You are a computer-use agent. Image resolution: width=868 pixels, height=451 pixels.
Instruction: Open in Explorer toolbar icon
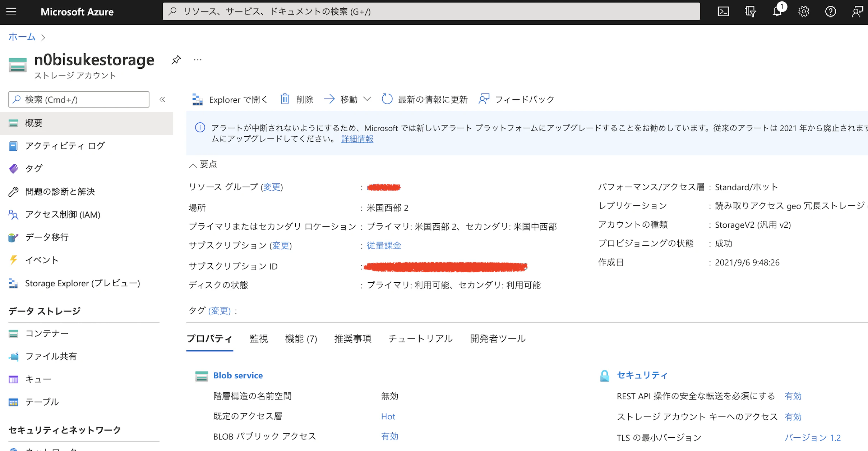coord(198,99)
